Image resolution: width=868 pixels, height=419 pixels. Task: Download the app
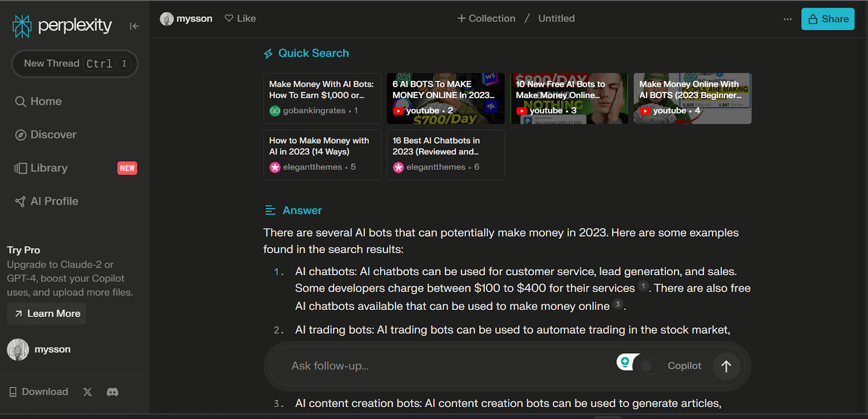[x=39, y=392]
